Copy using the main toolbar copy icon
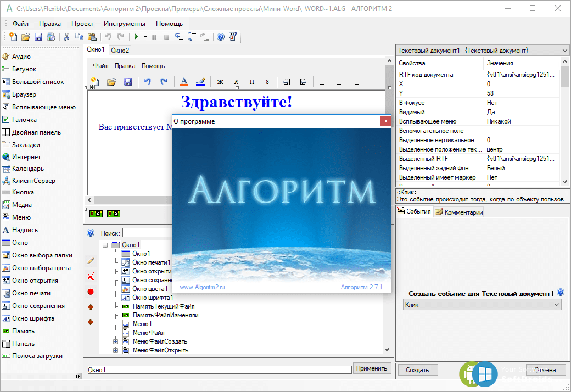The height and width of the screenshot is (392, 571). pos(79,36)
